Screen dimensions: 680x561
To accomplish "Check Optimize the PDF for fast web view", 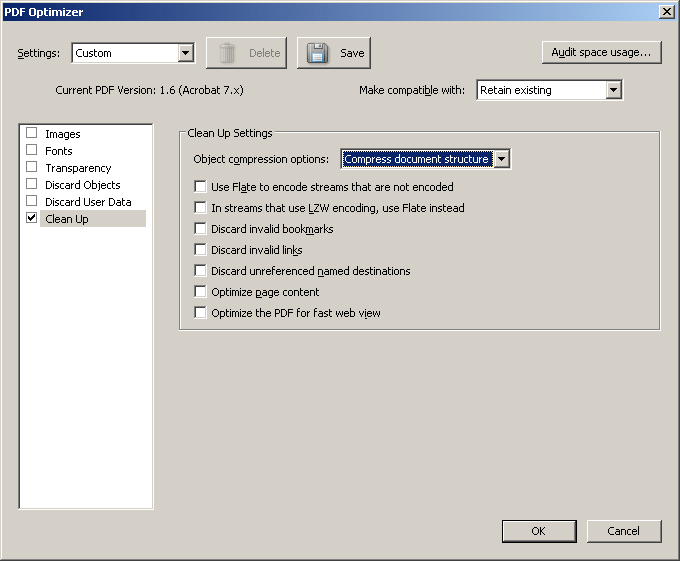I will pyautogui.click(x=200, y=313).
